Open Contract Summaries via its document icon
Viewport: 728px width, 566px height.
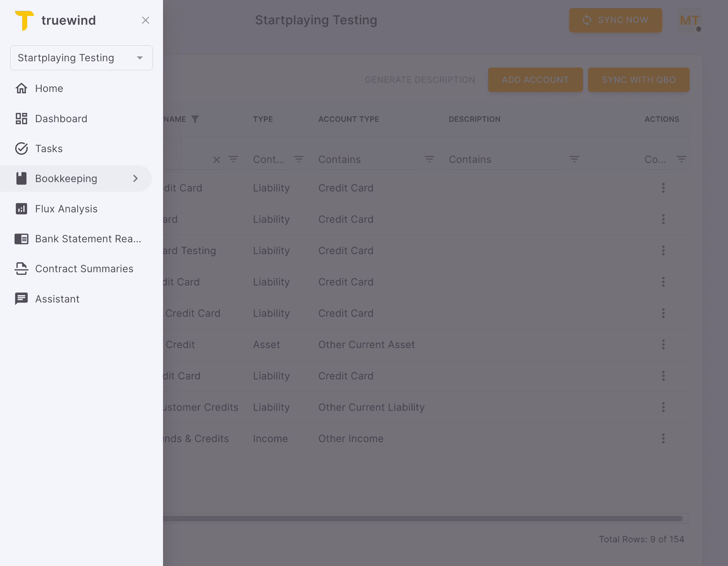point(22,269)
